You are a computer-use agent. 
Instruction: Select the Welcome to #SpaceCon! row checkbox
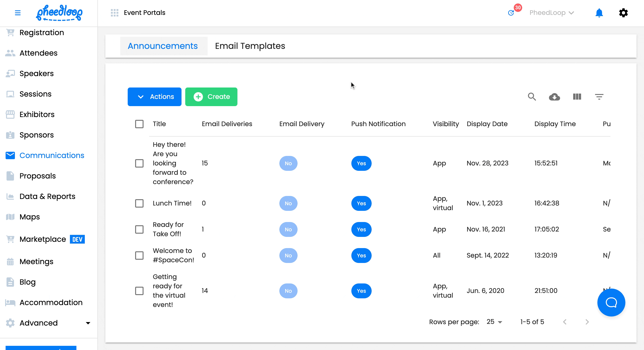tap(139, 255)
